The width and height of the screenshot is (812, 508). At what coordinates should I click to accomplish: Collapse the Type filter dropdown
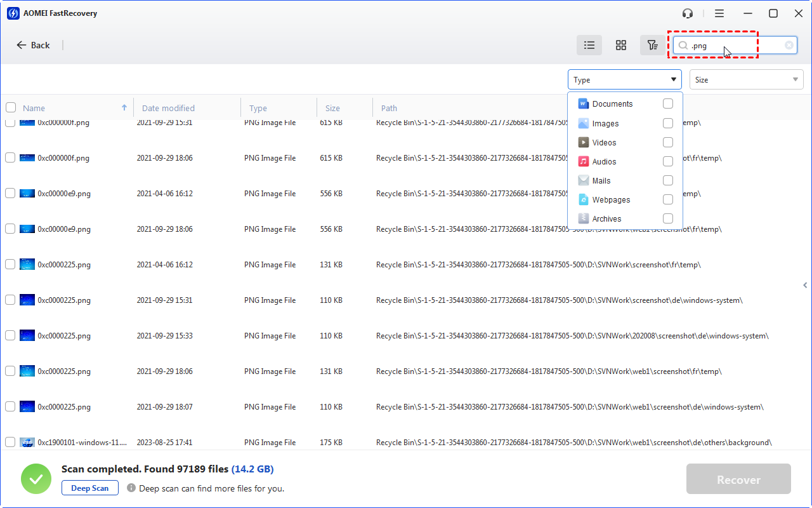point(625,79)
